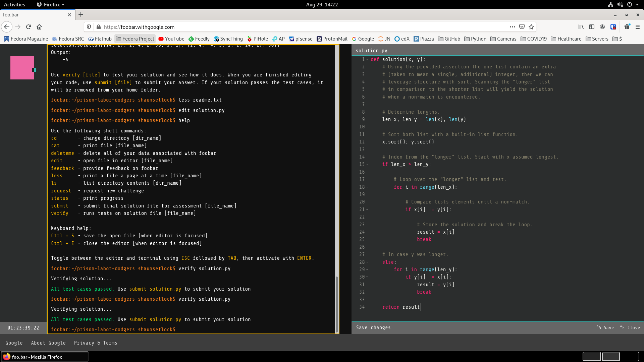Viewport: 644px width, 362px height.
Task: Open tracking protection shield icon
Action: (x=89, y=27)
